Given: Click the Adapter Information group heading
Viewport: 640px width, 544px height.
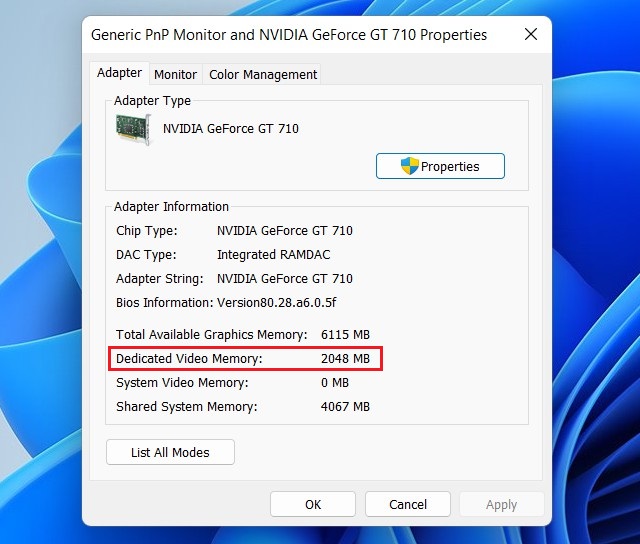Looking at the screenshot, I should pos(171,207).
